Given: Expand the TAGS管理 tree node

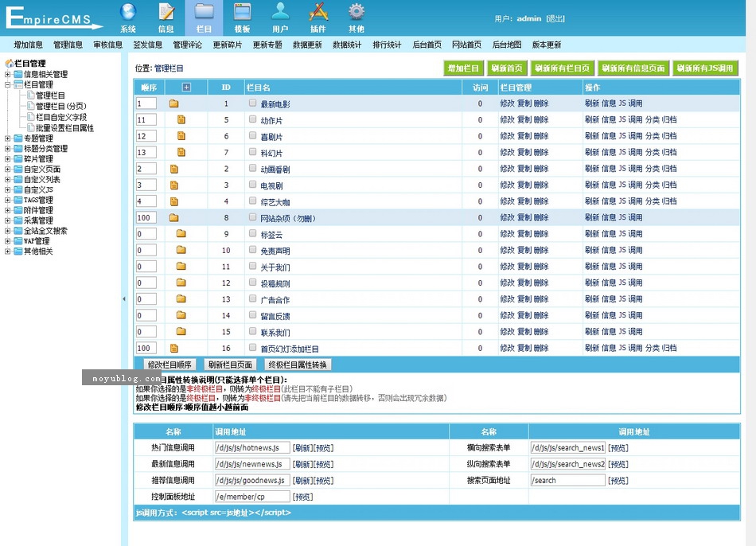Looking at the screenshot, I should pos(8,200).
